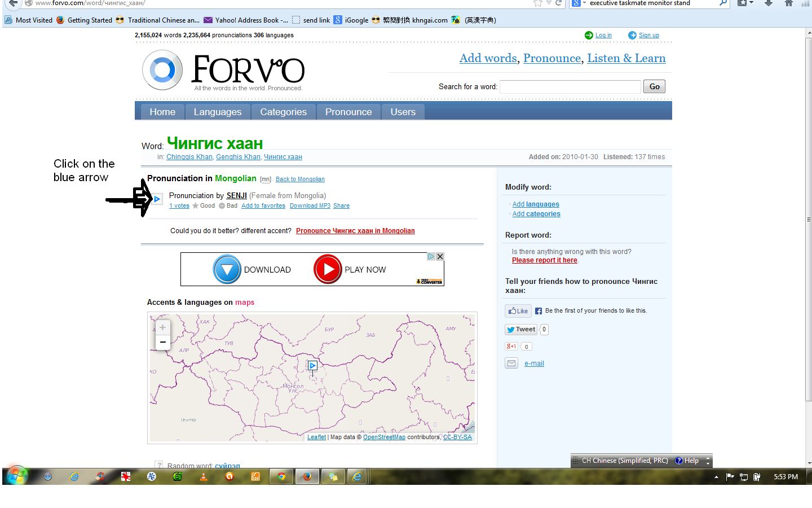Open Chrome from the taskbar
Screen dimensions: 812x508
[281, 476]
